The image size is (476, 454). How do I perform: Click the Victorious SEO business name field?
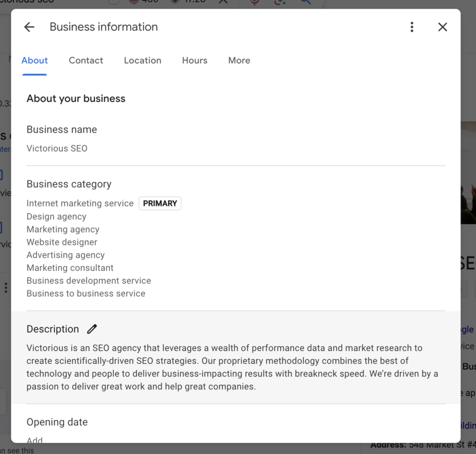click(57, 148)
